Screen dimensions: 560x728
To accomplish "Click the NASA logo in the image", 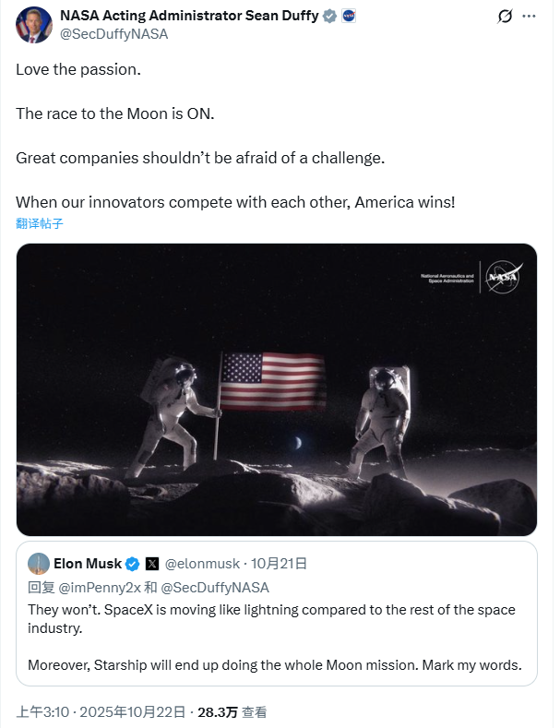I will [x=504, y=275].
